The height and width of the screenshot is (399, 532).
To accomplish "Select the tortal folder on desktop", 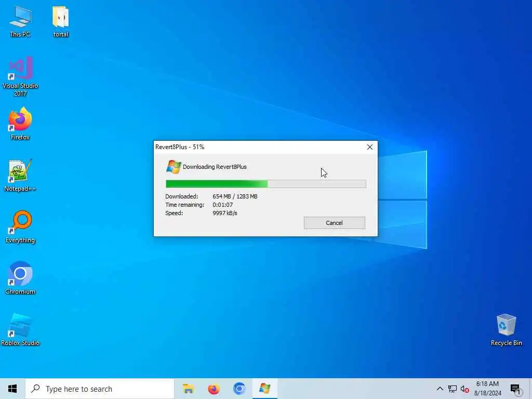I will [x=61, y=21].
